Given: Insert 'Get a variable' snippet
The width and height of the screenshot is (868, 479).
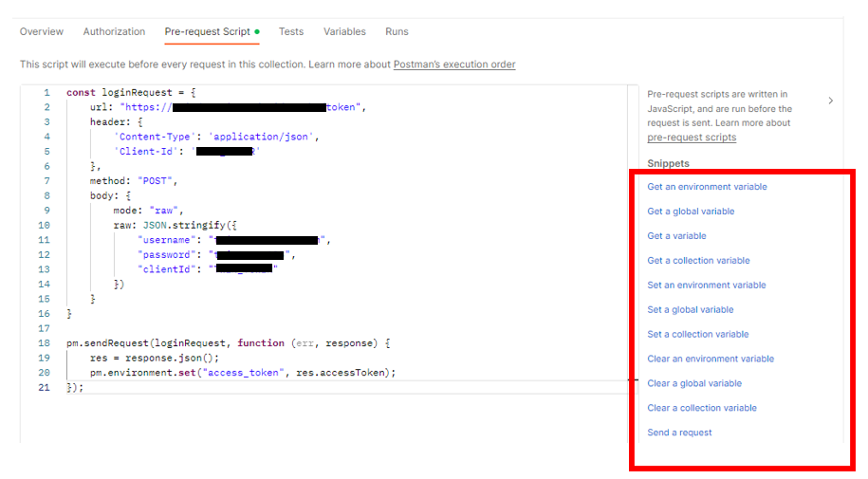Looking at the screenshot, I should (676, 236).
